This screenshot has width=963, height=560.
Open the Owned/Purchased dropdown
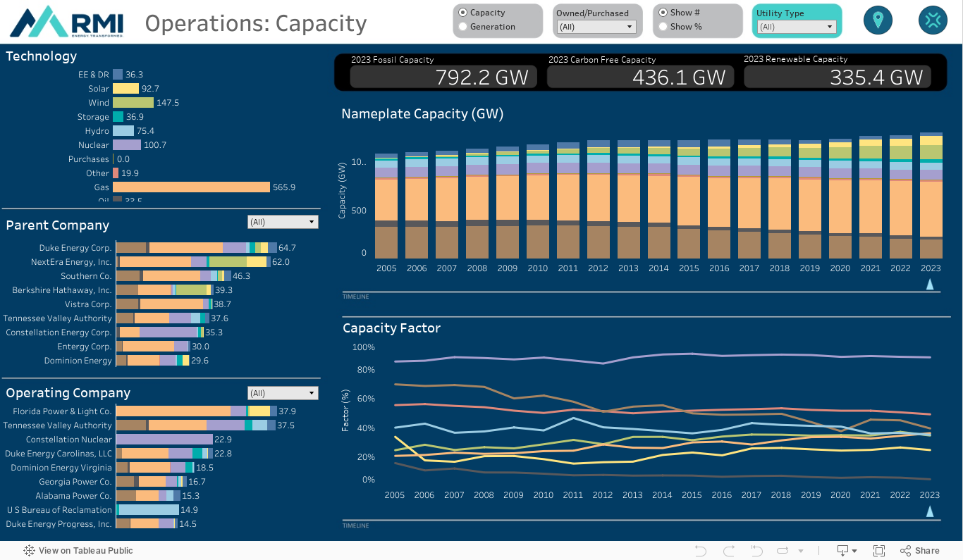pos(596,27)
